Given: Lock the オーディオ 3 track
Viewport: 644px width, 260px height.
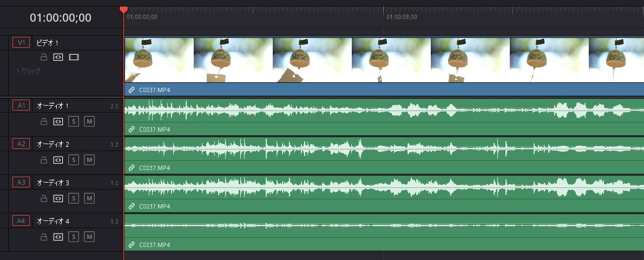Looking at the screenshot, I should point(44,198).
